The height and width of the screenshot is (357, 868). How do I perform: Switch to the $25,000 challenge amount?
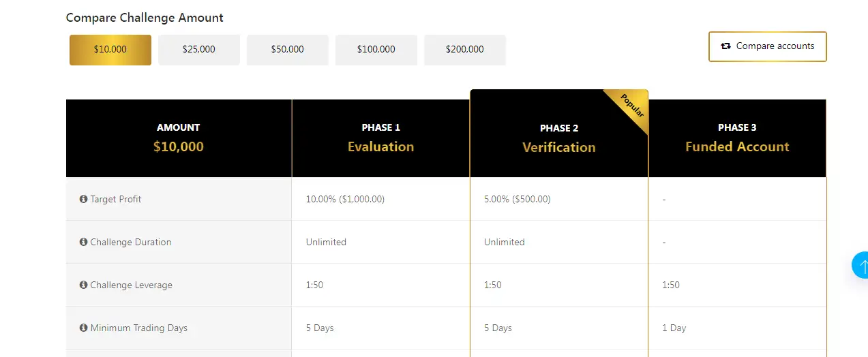point(199,50)
